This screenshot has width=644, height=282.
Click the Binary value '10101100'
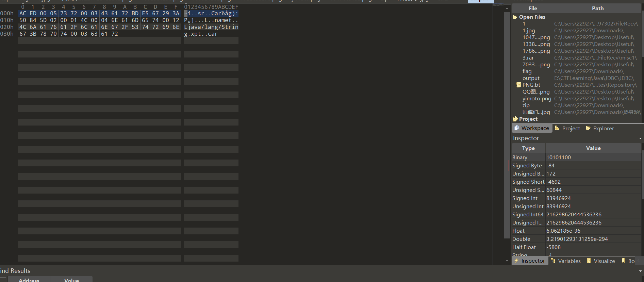pos(559,157)
